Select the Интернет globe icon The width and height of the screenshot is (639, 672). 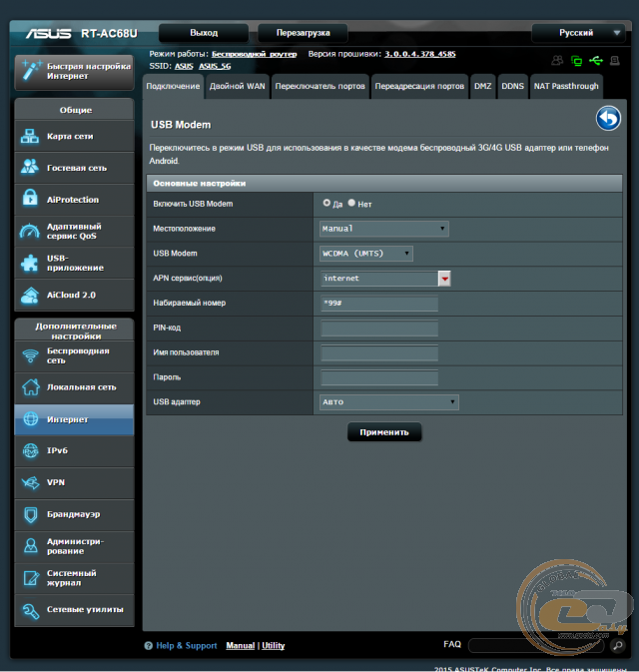point(30,418)
